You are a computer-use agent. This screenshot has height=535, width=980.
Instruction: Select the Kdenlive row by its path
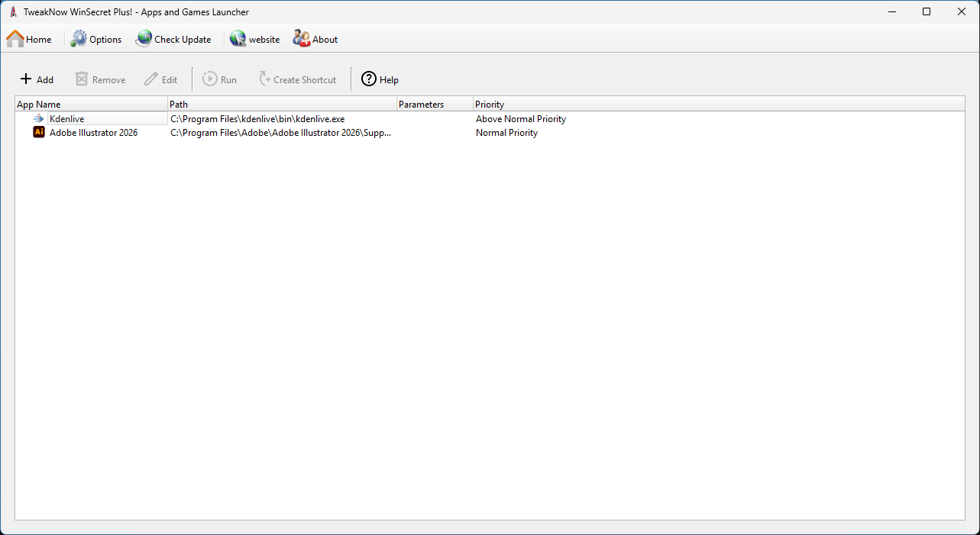[x=257, y=119]
